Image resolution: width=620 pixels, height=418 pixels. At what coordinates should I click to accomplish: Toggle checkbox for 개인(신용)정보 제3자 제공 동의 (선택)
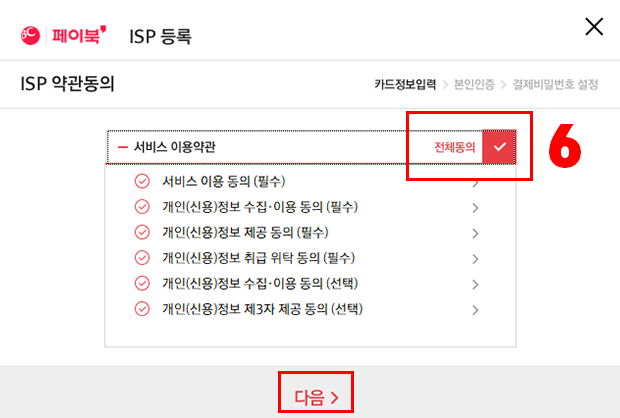(142, 309)
